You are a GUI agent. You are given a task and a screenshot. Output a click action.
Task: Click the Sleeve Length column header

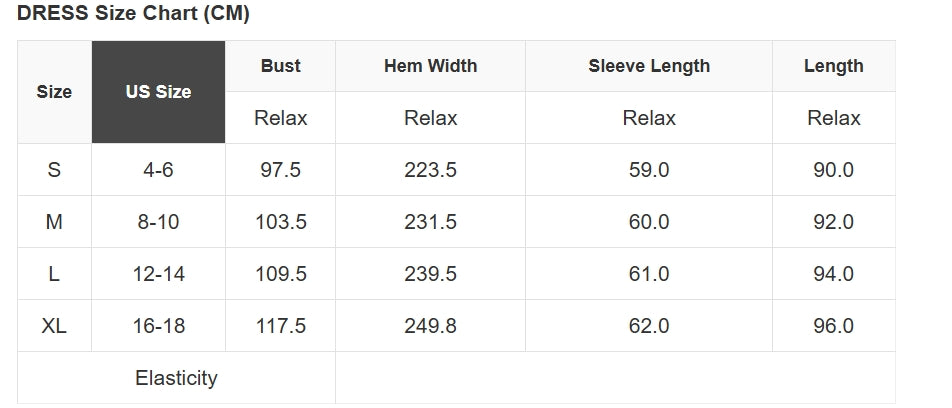coord(649,66)
